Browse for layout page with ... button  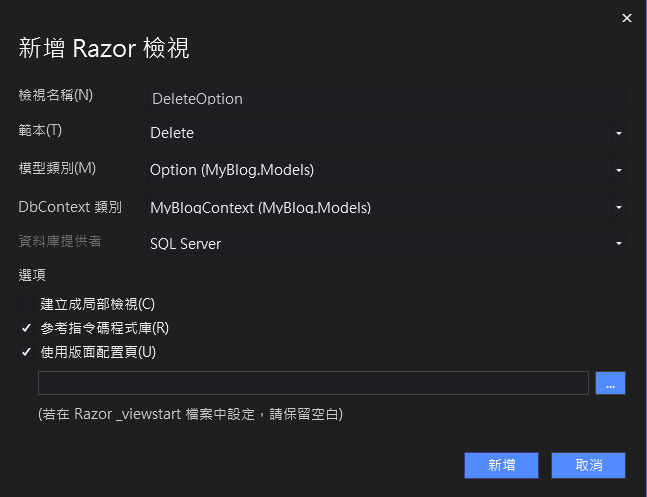pyautogui.click(x=610, y=383)
